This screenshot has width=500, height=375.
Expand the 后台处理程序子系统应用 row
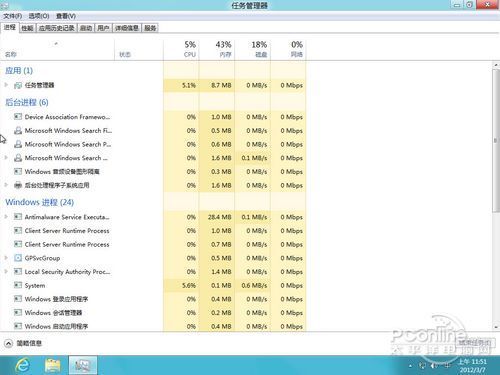(x=6, y=185)
